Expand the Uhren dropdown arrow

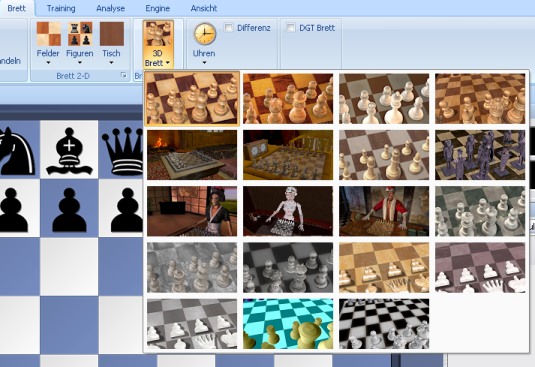[204, 63]
